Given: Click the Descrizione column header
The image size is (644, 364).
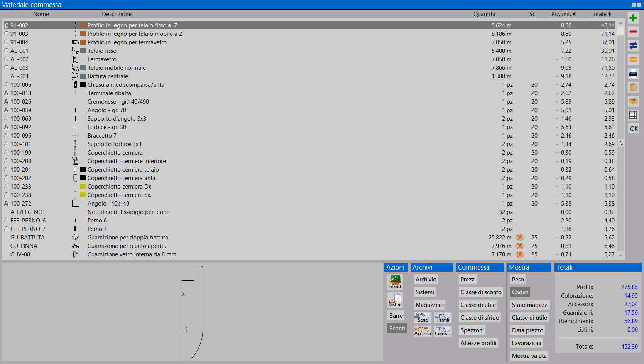Looking at the screenshot, I should [x=117, y=14].
